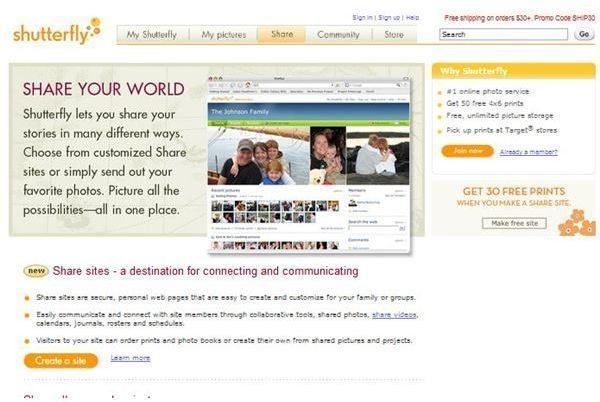Click 'Pick up prints at Target stores' text
The height and width of the screenshot is (402, 600).
(502, 130)
